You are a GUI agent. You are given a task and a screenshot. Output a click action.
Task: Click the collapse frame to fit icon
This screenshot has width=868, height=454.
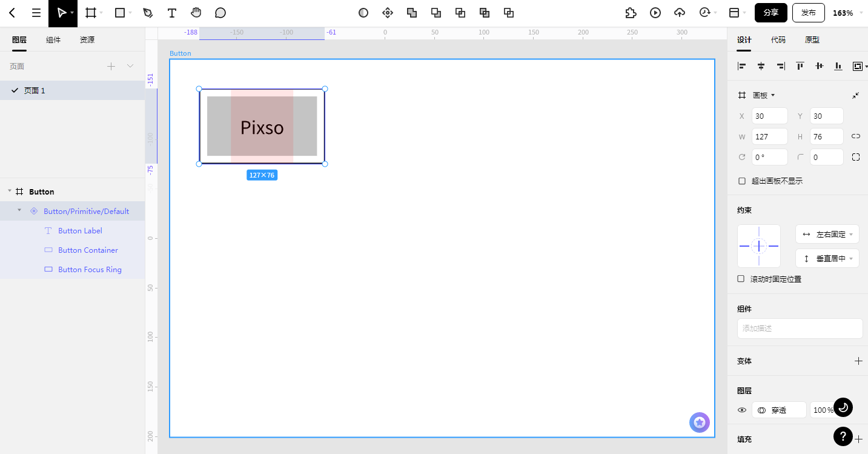pyautogui.click(x=856, y=95)
